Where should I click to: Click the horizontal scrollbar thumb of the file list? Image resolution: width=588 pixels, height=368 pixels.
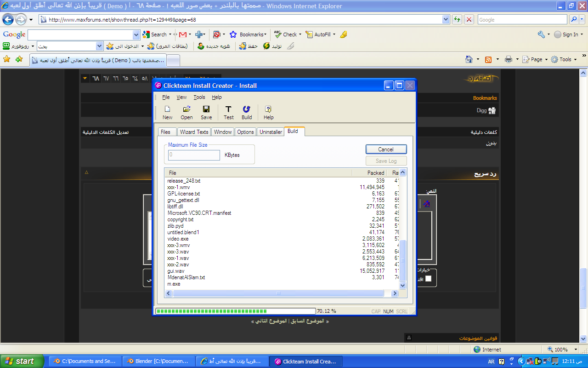coord(278,293)
